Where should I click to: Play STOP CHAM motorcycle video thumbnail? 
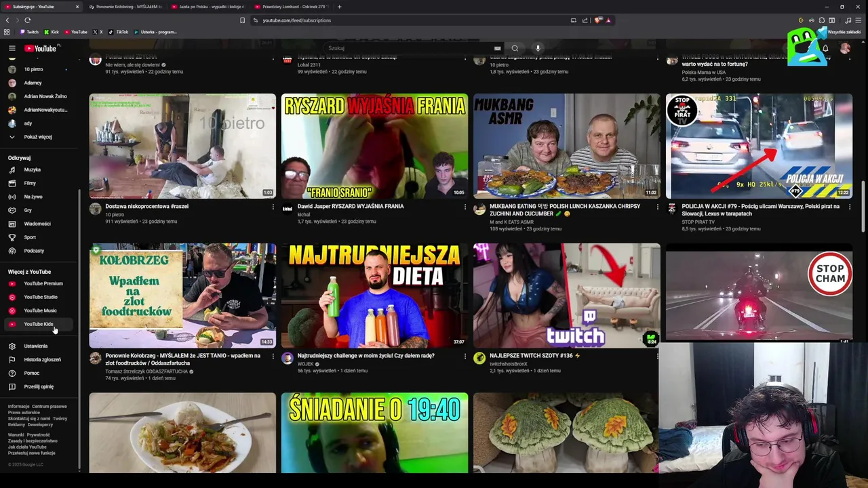point(759,293)
